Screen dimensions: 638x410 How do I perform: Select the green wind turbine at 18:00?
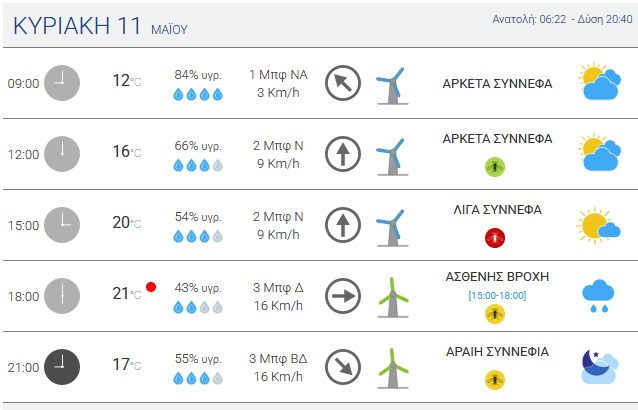pyautogui.click(x=393, y=297)
